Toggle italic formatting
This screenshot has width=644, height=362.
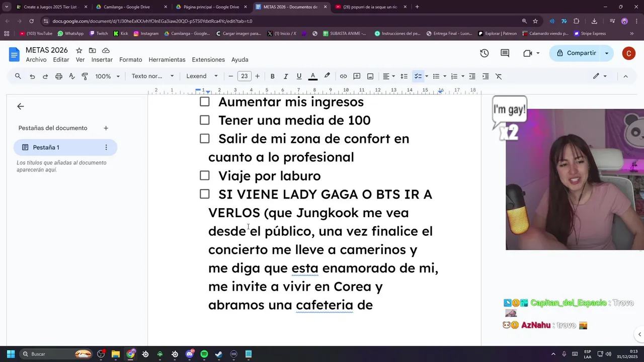tap(286, 76)
